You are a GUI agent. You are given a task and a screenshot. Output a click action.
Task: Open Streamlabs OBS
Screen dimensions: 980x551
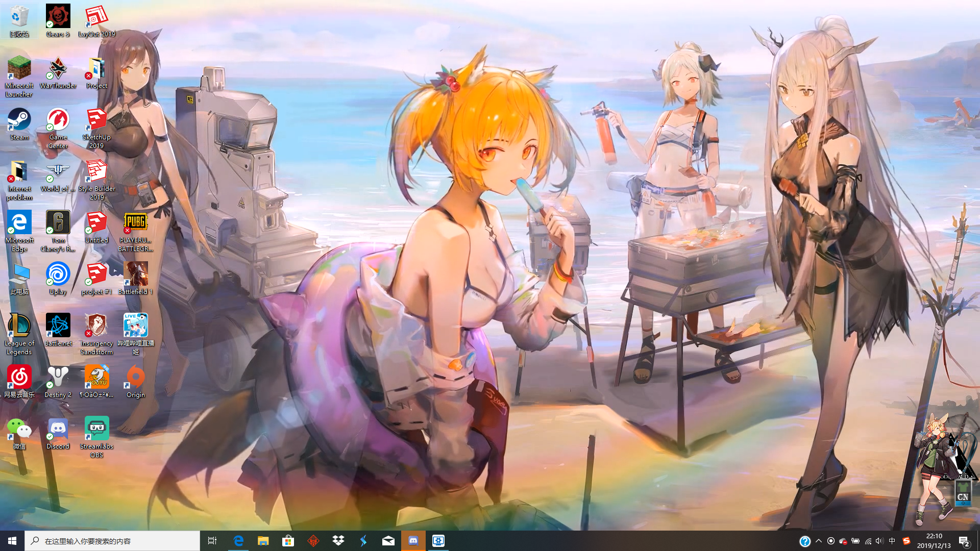point(96,429)
